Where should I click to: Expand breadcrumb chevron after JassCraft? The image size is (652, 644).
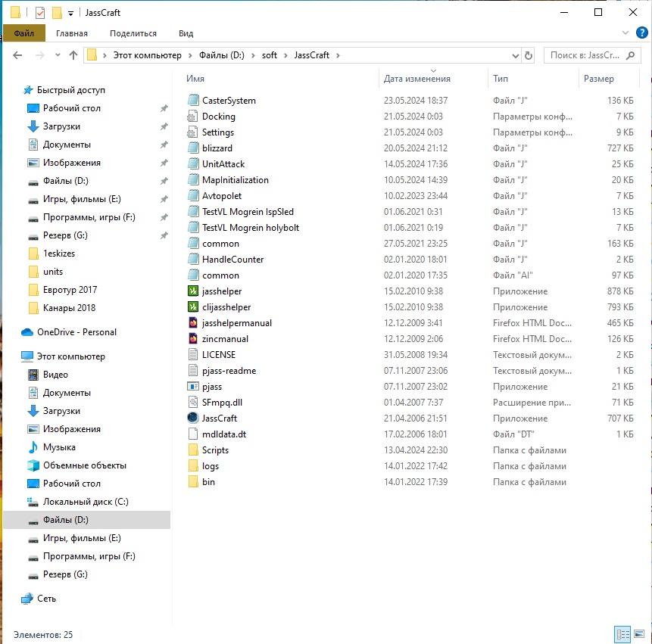[338, 55]
